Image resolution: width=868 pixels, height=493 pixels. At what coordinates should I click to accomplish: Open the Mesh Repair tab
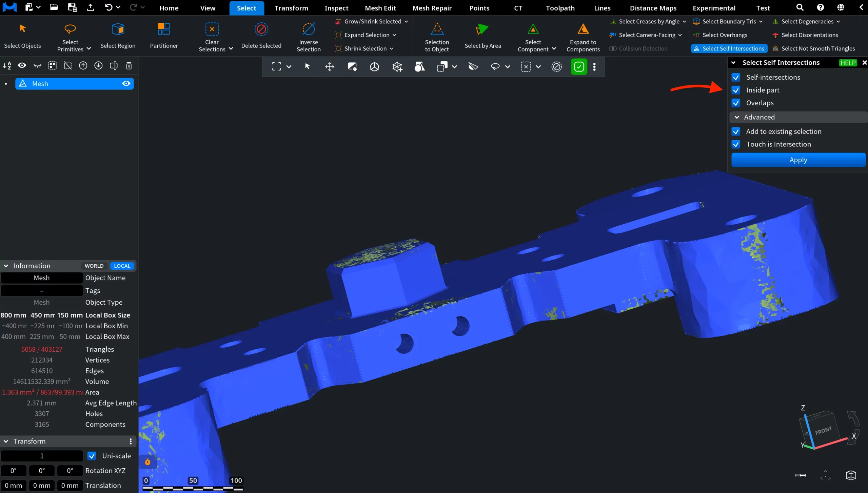tap(432, 8)
